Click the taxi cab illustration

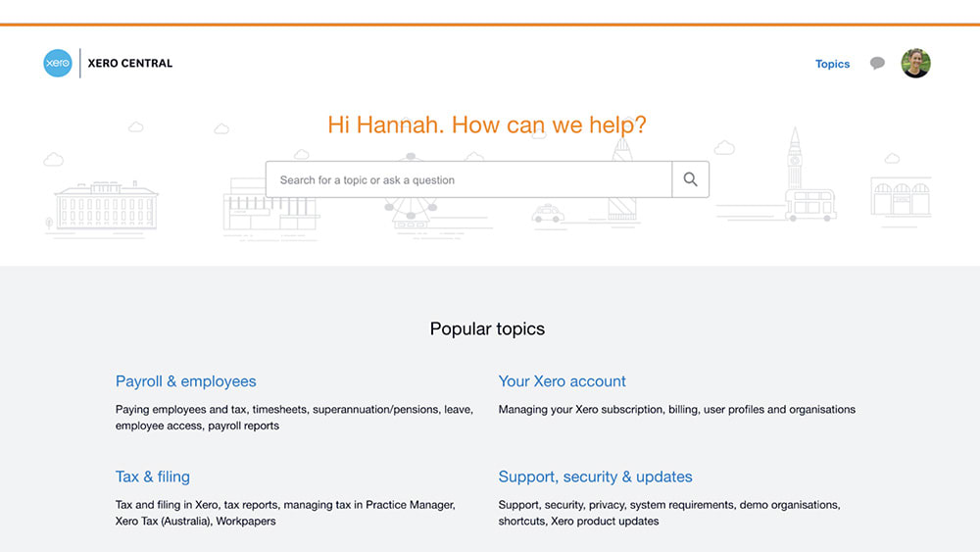[549, 213]
